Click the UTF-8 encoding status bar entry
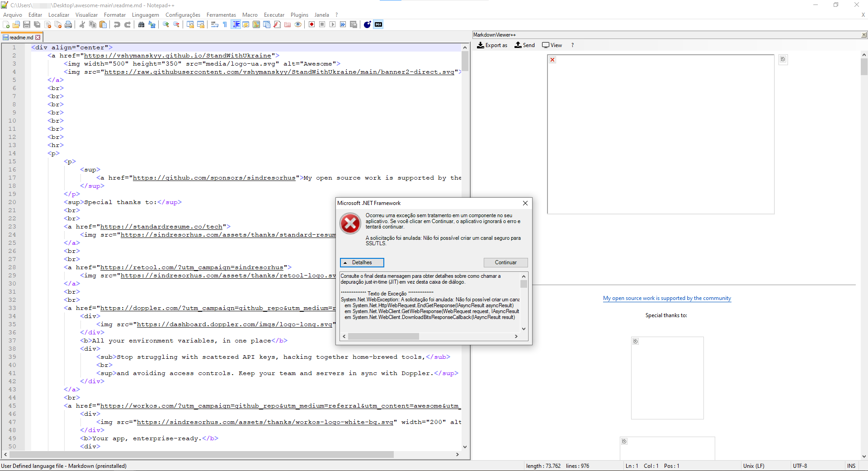This screenshot has height=471, width=868. click(x=800, y=466)
